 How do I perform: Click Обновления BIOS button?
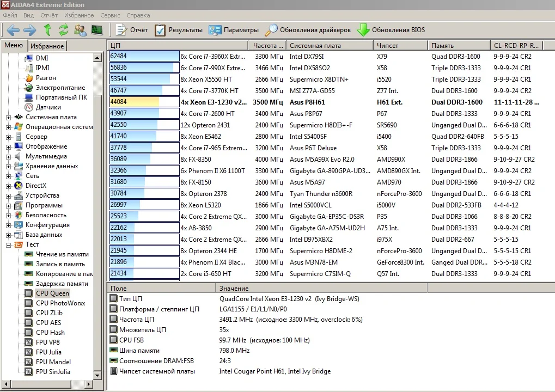391,30
